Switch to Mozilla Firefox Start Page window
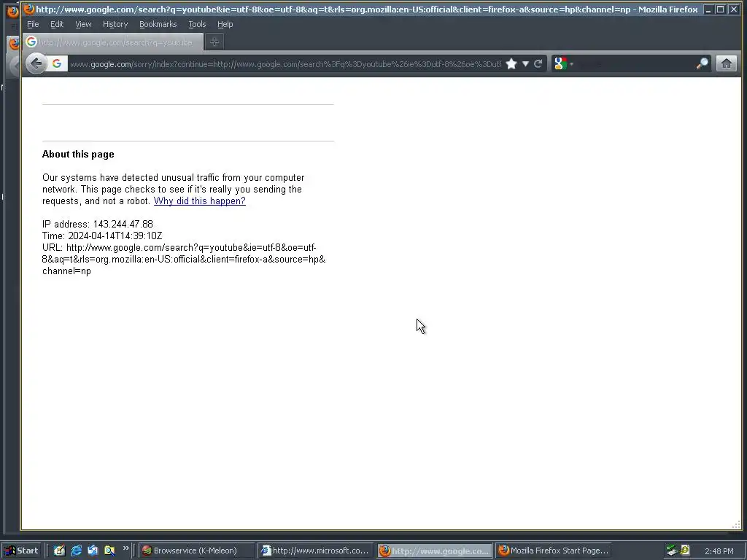Image resolution: width=747 pixels, height=560 pixels. pyautogui.click(x=554, y=551)
